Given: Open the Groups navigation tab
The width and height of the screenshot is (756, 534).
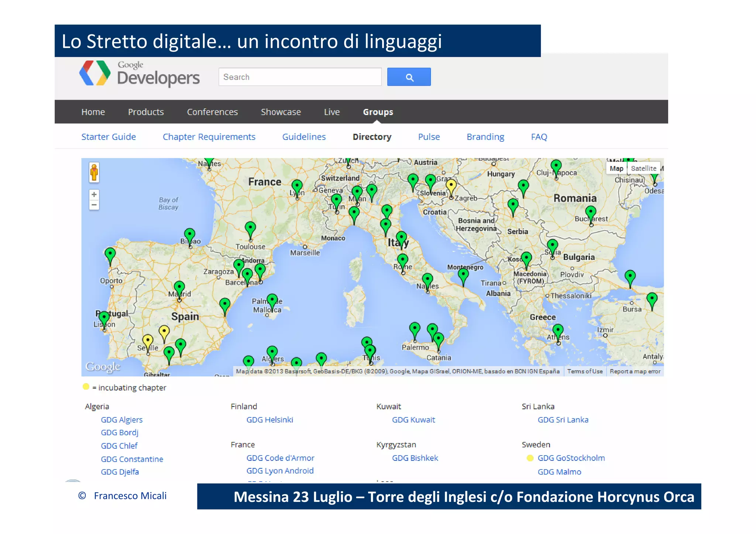Looking at the screenshot, I should point(378,112).
